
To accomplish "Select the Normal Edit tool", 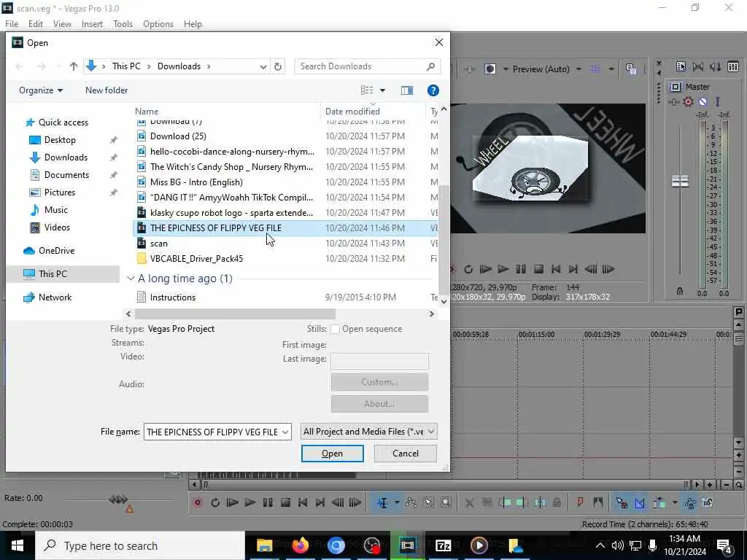I will click(x=382, y=502).
